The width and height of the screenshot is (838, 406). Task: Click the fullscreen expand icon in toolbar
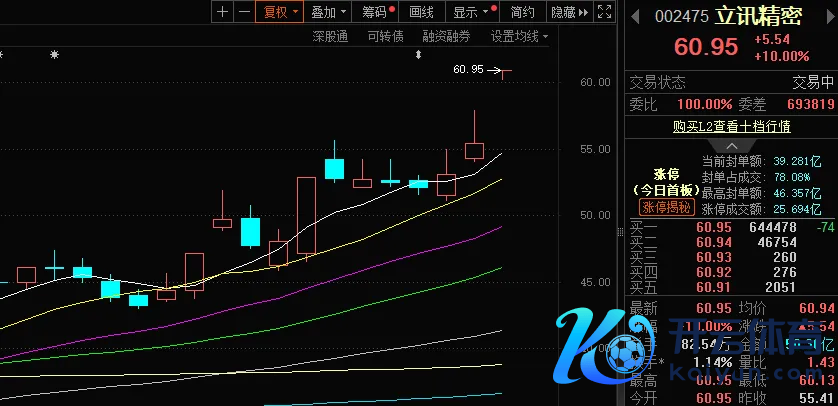pyautogui.click(x=604, y=12)
